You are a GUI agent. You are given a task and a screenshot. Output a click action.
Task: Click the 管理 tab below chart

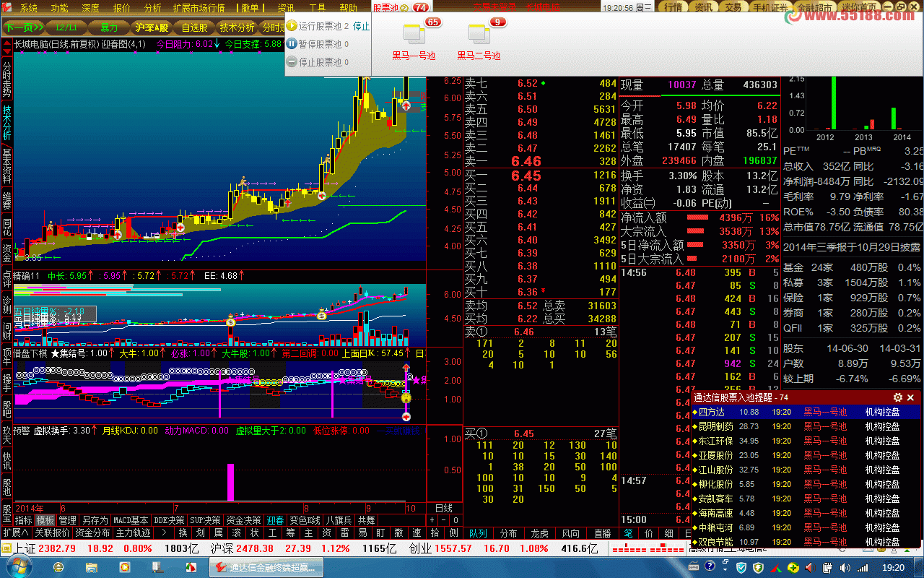pyautogui.click(x=68, y=519)
